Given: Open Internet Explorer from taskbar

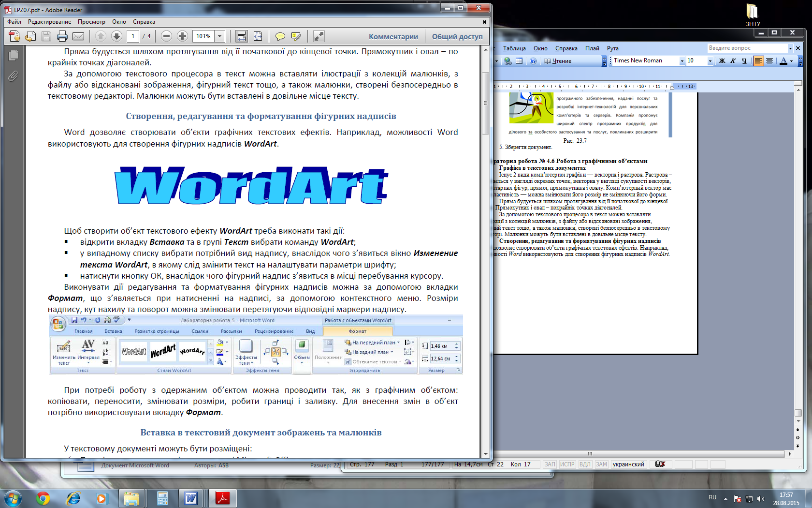Looking at the screenshot, I should coord(73,498).
